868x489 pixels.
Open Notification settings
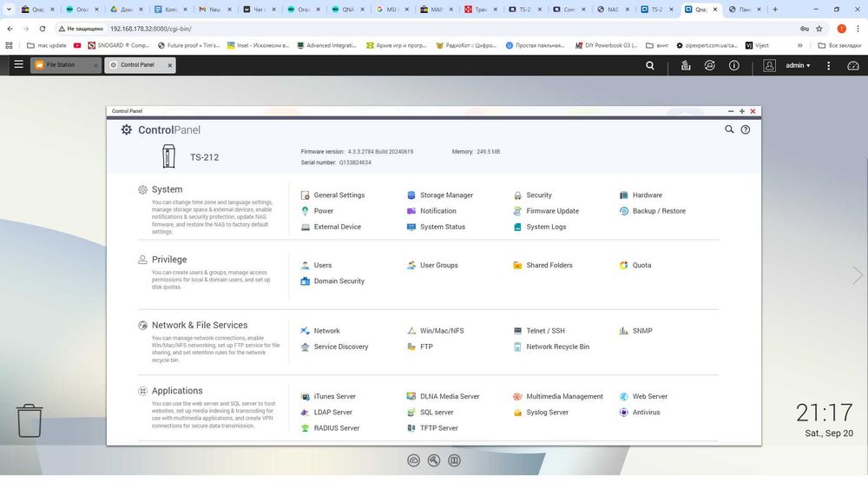(431, 211)
